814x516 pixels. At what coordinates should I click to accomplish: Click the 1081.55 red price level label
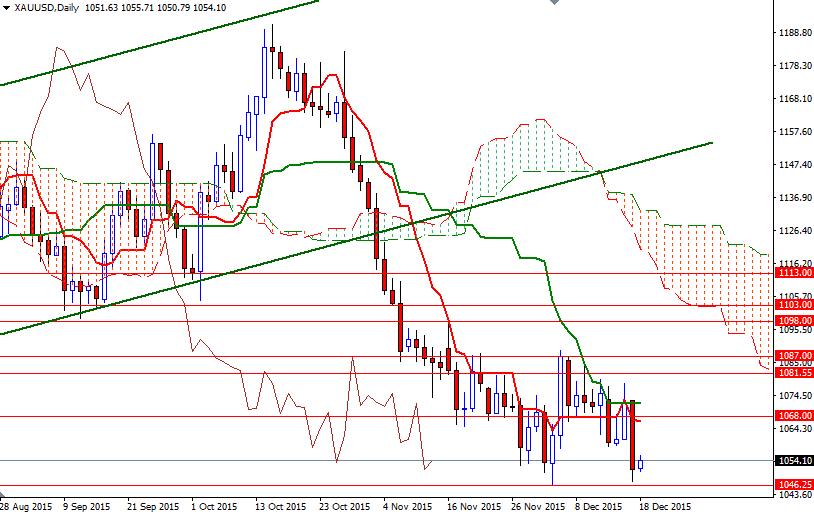coord(793,373)
